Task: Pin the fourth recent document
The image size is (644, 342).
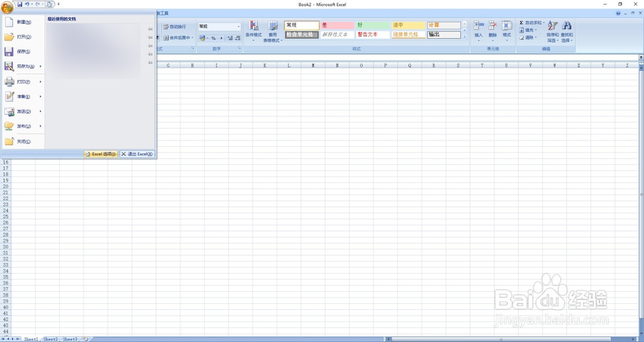Action: click(150, 54)
